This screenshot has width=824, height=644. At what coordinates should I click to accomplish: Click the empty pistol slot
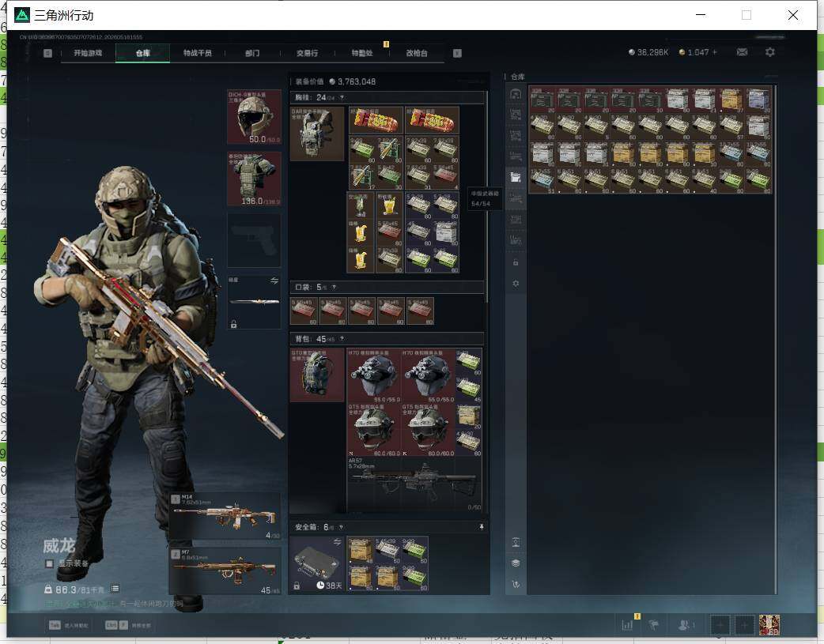coord(254,240)
